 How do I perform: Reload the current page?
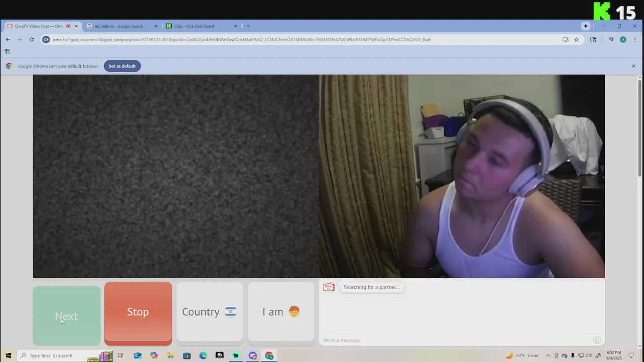pos(32,39)
